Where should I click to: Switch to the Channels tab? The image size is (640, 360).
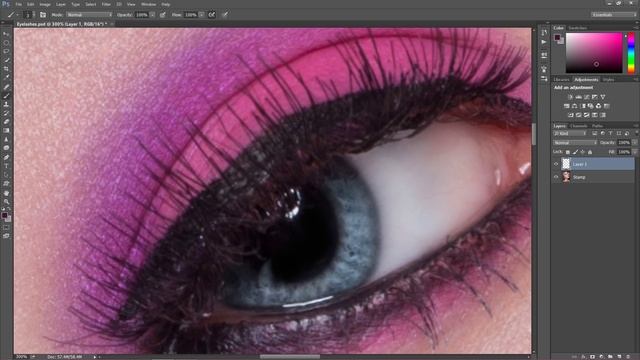tap(578, 126)
